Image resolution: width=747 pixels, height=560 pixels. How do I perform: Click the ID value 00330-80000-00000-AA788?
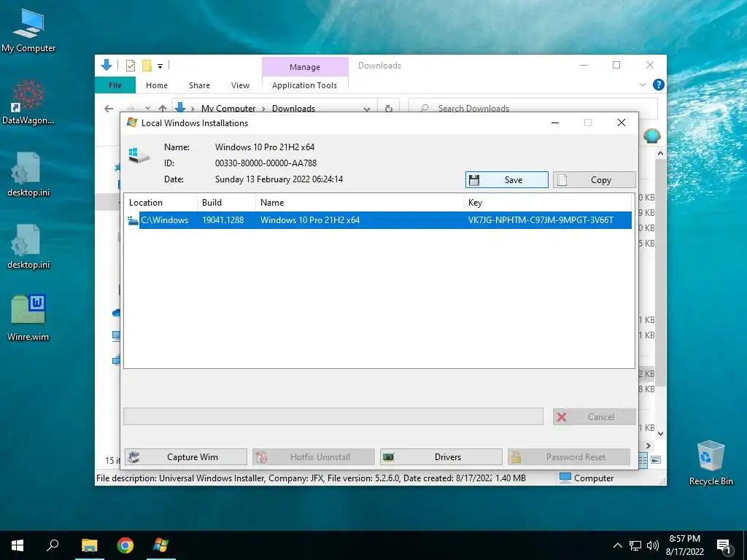[266, 163]
